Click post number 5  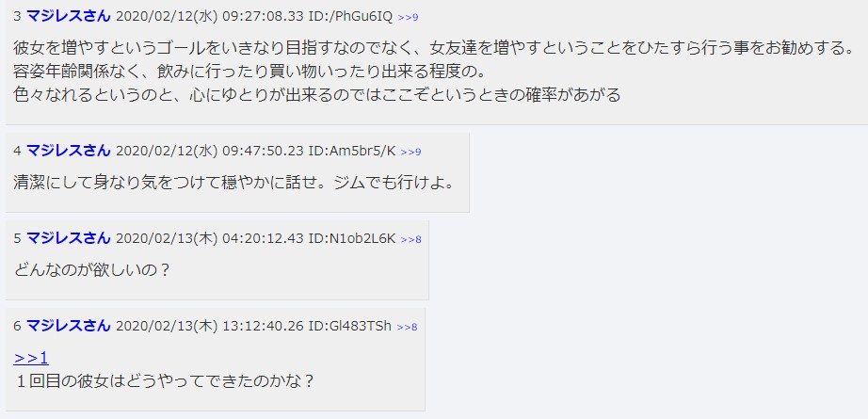pyautogui.click(x=17, y=238)
